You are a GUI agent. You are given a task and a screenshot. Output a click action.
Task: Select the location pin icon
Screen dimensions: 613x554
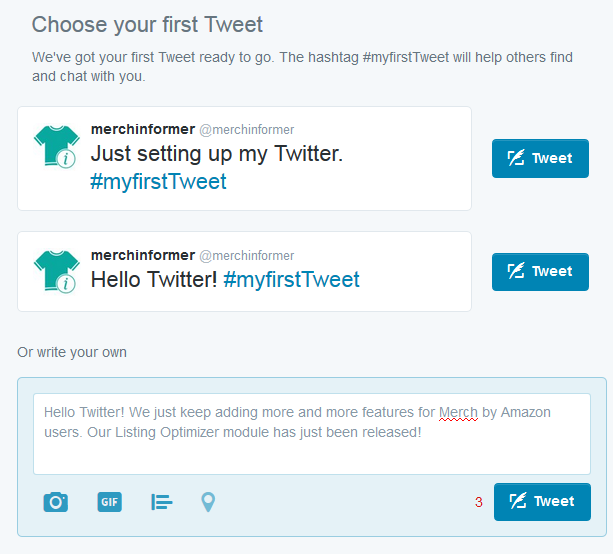pos(208,502)
